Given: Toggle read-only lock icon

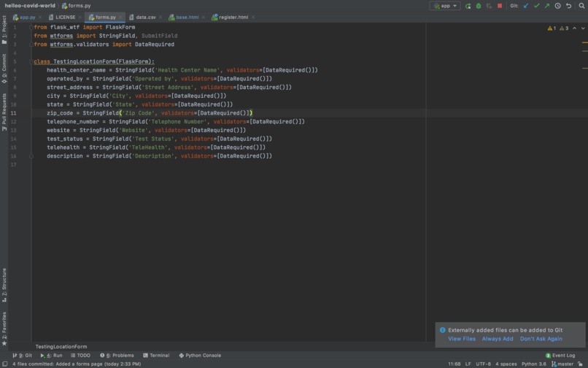Looking at the screenshot, I should coord(580,364).
